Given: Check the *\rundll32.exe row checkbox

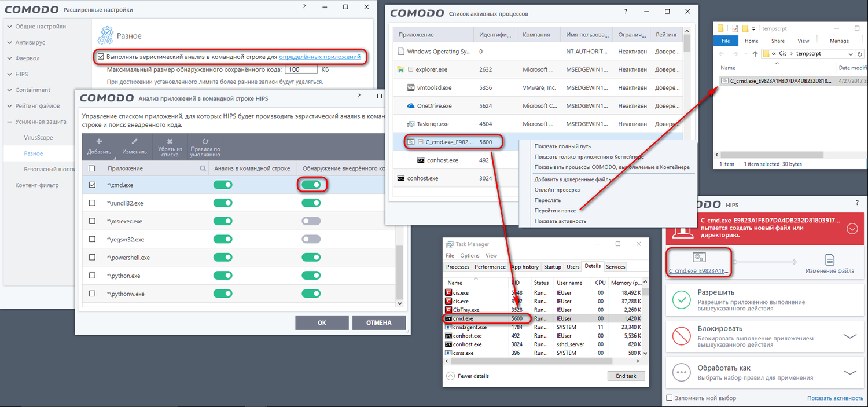Looking at the screenshot, I should click(92, 203).
